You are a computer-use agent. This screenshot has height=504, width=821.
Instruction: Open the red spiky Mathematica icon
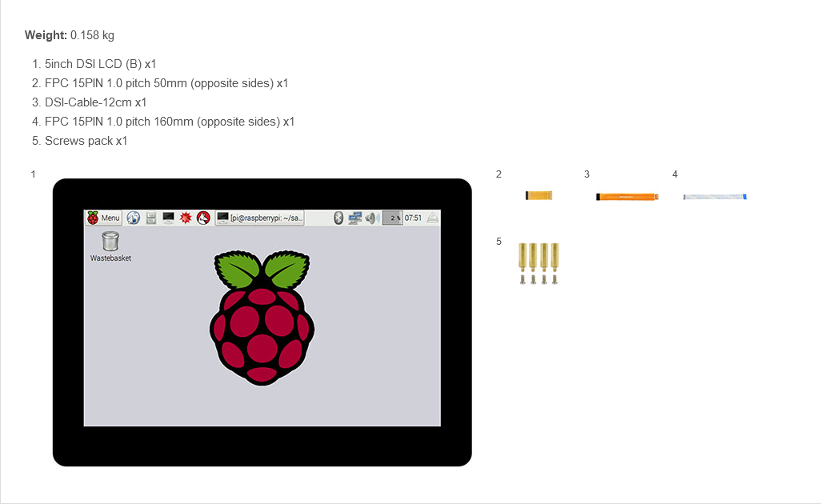186,218
